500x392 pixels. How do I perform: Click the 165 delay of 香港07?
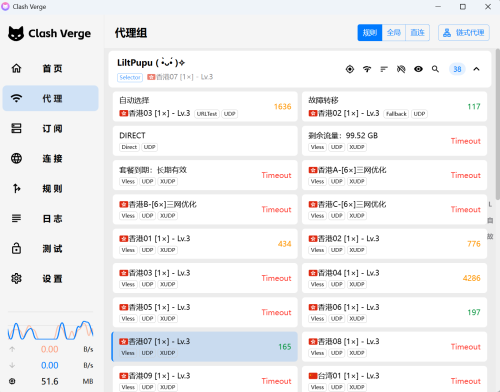tap(285, 347)
